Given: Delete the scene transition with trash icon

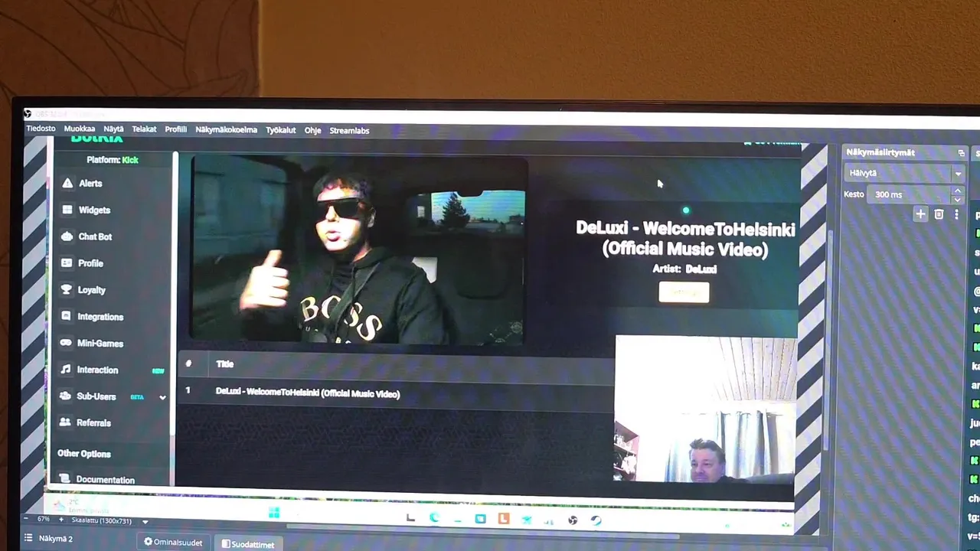Looking at the screenshot, I should 939,214.
